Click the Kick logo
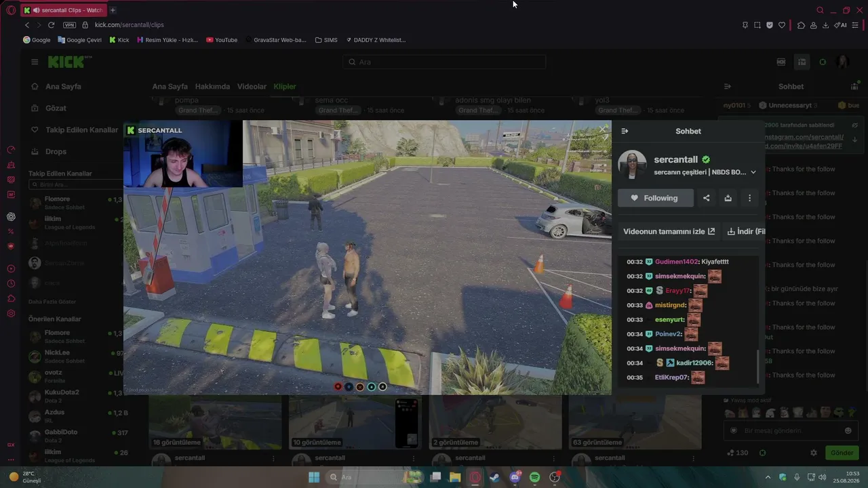This screenshot has height=488, width=868. point(66,62)
